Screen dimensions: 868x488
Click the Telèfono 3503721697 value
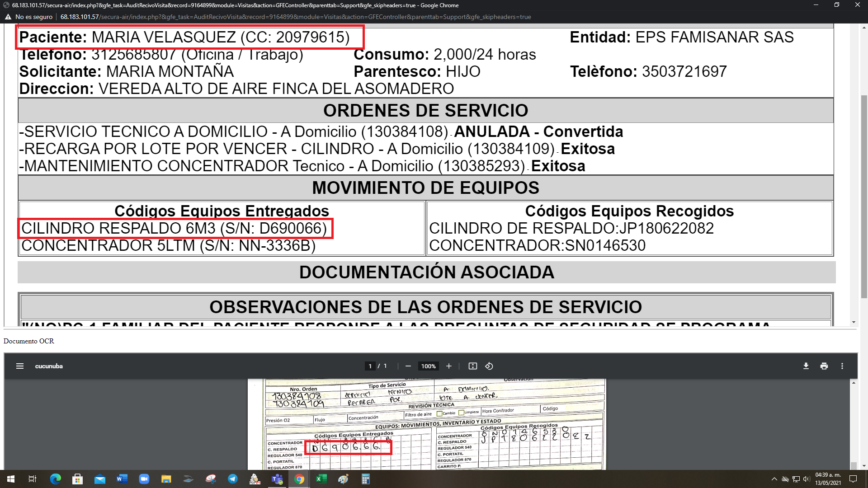tap(684, 71)
